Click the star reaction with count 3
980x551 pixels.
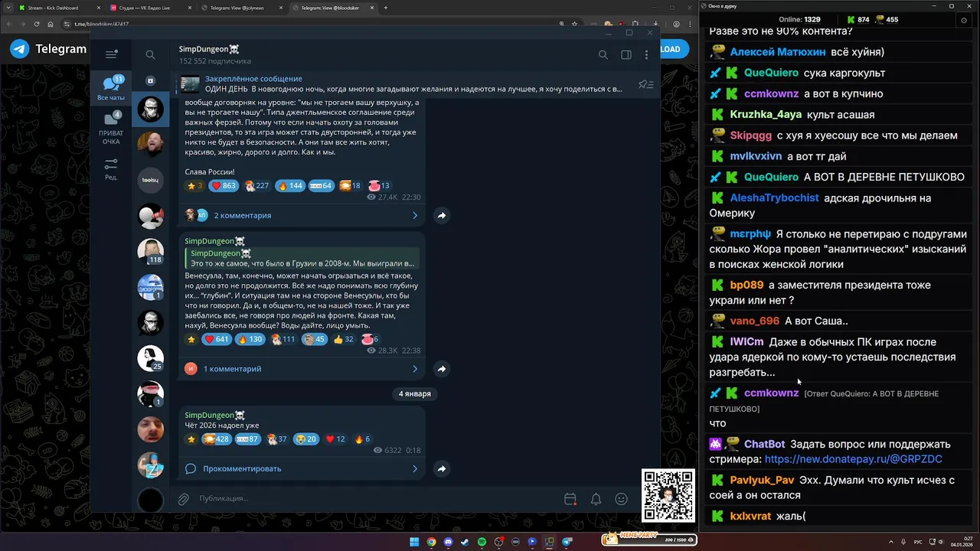coord(195,185)
